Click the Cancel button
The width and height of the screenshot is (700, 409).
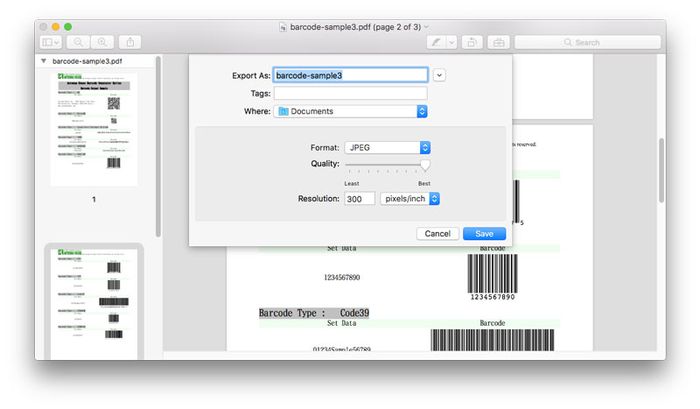click(437, 233)
